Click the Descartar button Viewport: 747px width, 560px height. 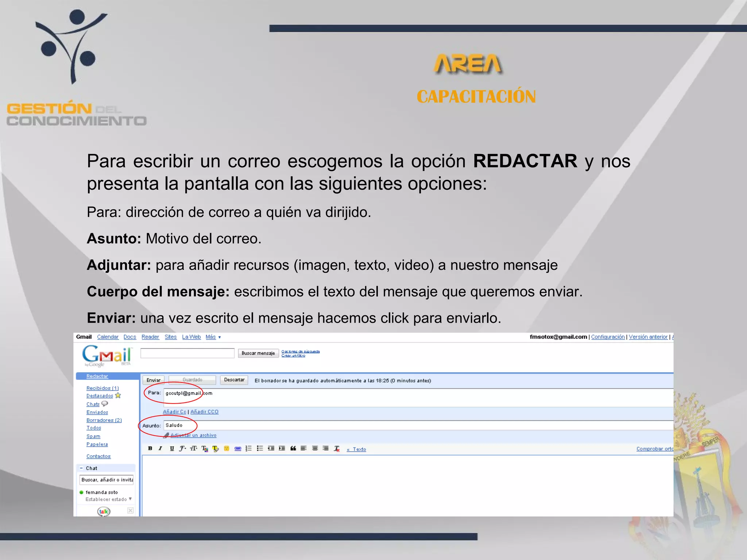[x=234, y=380]
